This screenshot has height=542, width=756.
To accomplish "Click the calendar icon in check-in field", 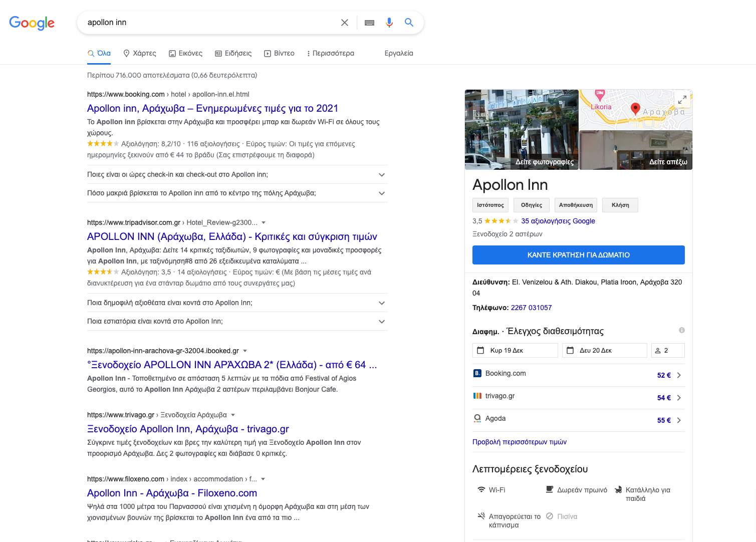I will [x=480, y=350].
